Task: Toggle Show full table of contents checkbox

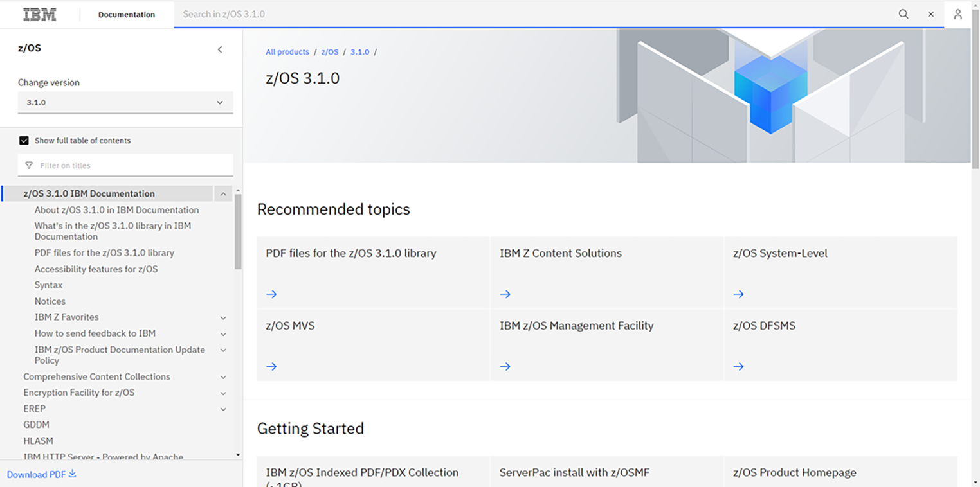Action: tap(24, 141)
